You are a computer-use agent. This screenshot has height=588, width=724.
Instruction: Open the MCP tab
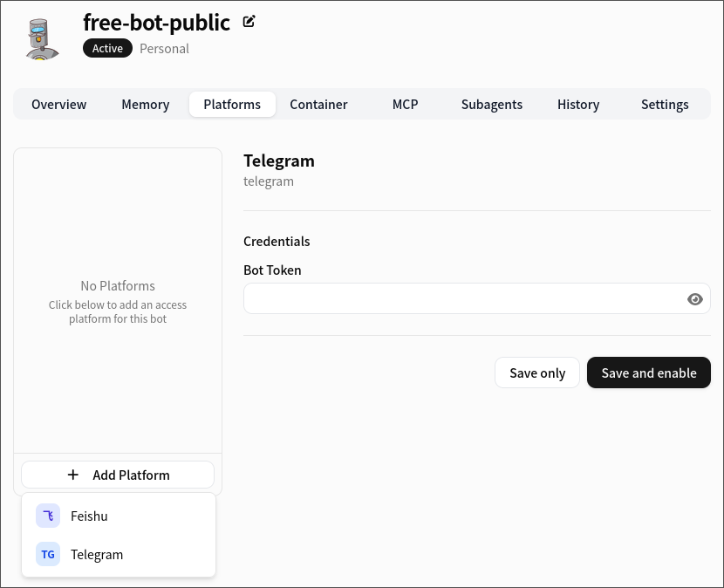(405, 105)
